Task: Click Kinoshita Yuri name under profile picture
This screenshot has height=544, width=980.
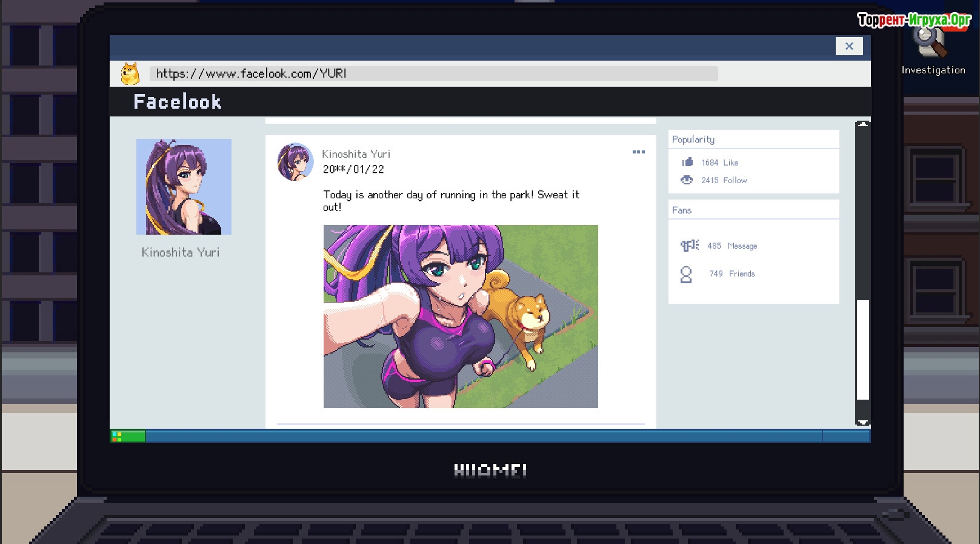Action: click(x=181, y=252)
